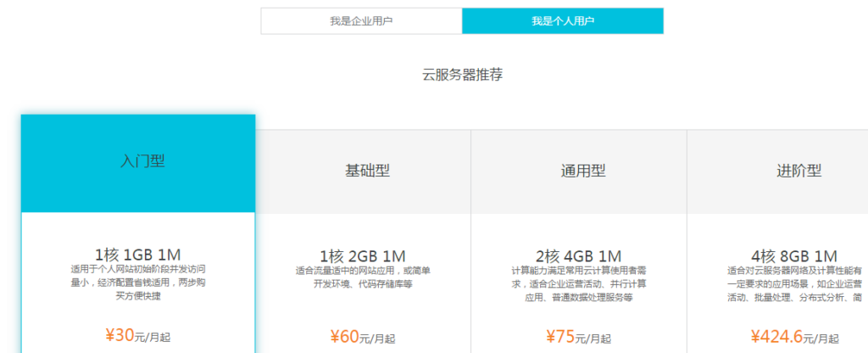Image resolution: width=868 pixels, height=353 pixels.
Task: Choose the 进阶型 server plan header
Action: (x=778, y=171)
